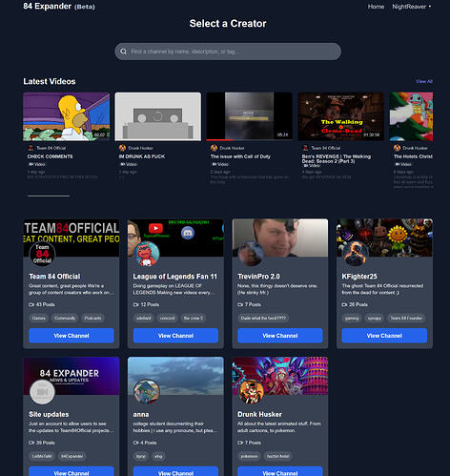Click the search magnifier icon
Viewport: 450px width, 476px height.
click(x=124, y=52)
